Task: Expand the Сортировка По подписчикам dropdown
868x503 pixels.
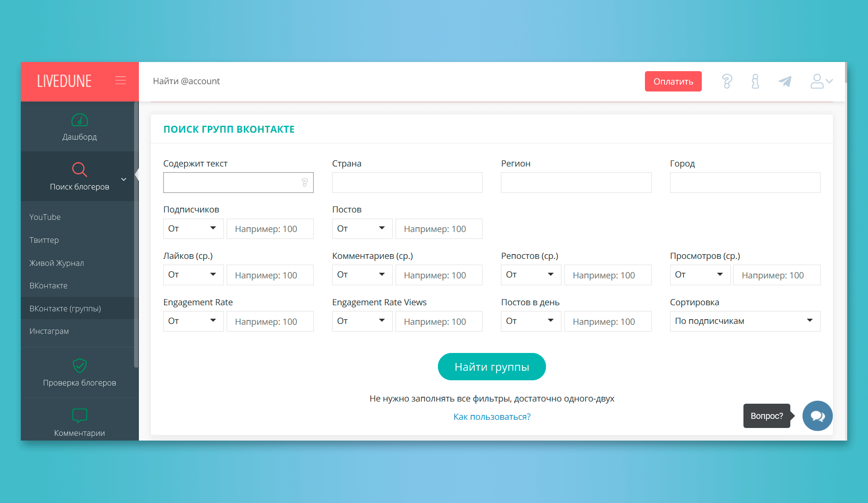Action: click(x=745, y=321)
